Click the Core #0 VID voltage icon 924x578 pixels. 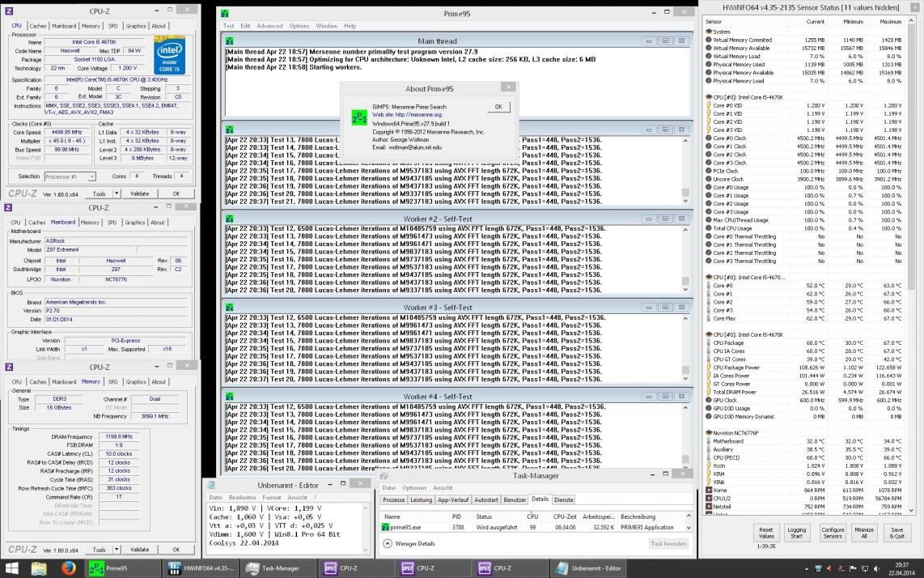(x=709, y=105)
